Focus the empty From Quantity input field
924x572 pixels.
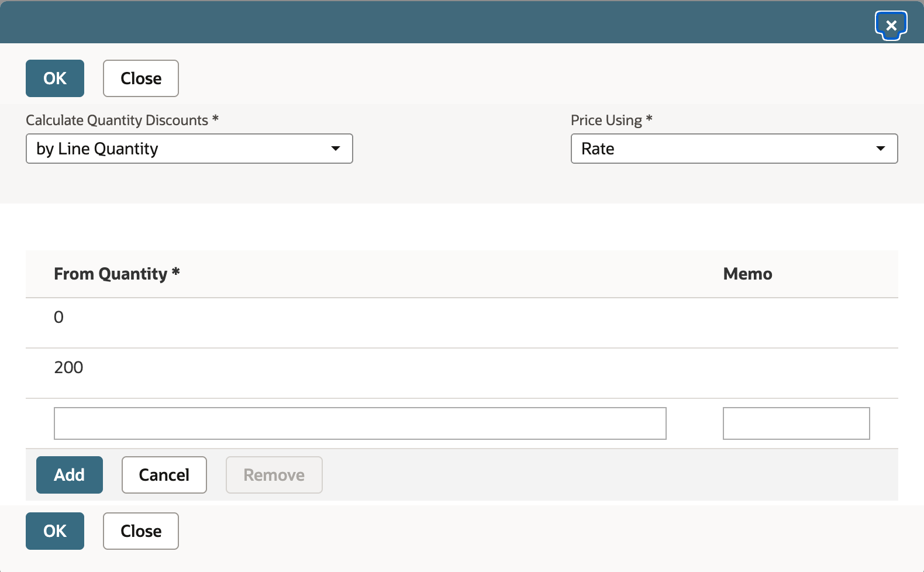click(x=360, y=423)
